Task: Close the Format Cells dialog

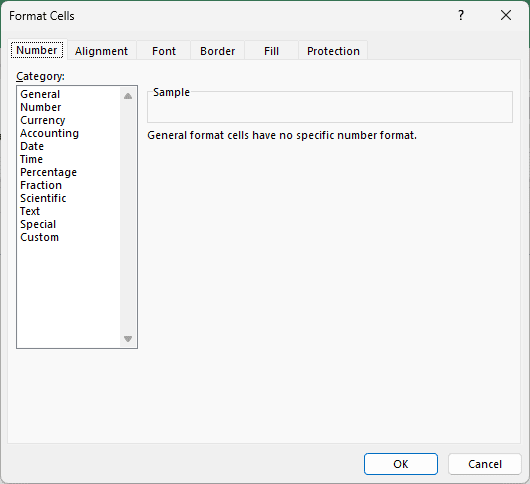Action: coord(506,15)
